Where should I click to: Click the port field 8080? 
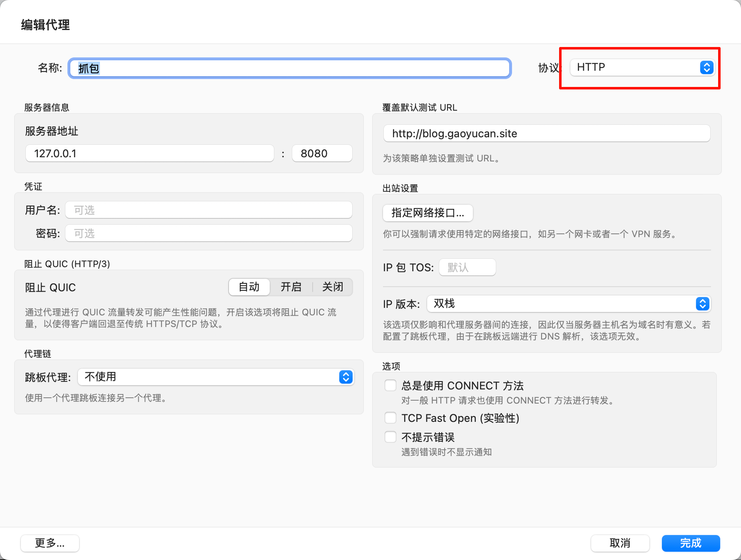pos(322,154)
